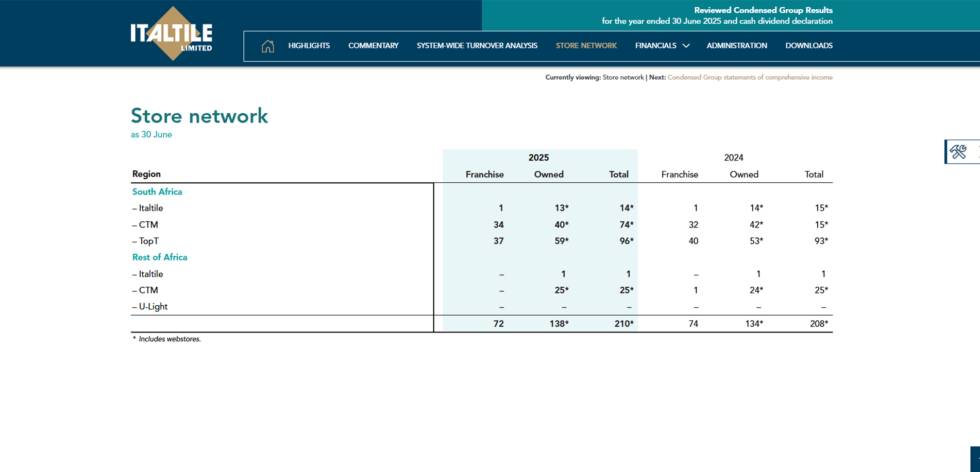Select the 2025 "Owned" column header
Screen dimensions: 980x472
pyautogui.click(x=549, y=174)
